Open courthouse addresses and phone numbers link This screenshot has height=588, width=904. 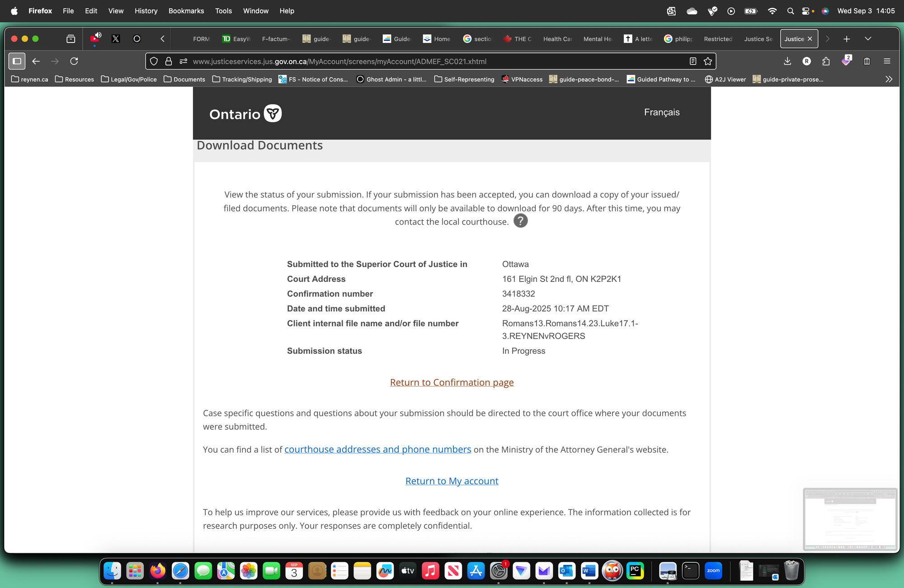pyautogui.click(x=378, y=449)
